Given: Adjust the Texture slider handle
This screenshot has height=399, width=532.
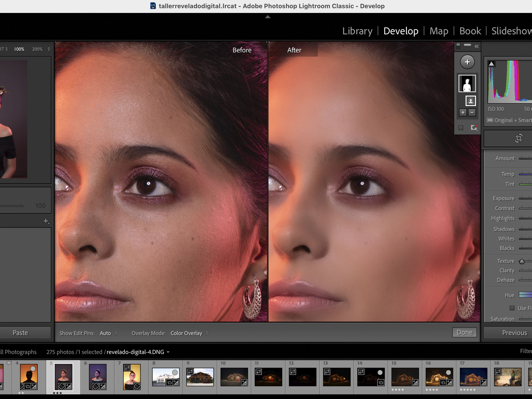Looking at the screenshot, I should click(x=522, y=261).
